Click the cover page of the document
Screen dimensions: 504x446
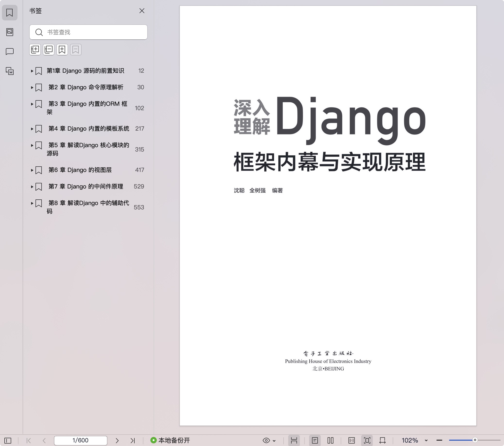(328, 215)
